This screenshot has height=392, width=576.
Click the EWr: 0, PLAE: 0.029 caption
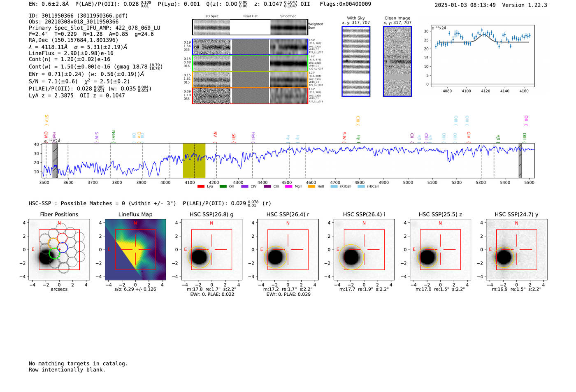(288, 295)
